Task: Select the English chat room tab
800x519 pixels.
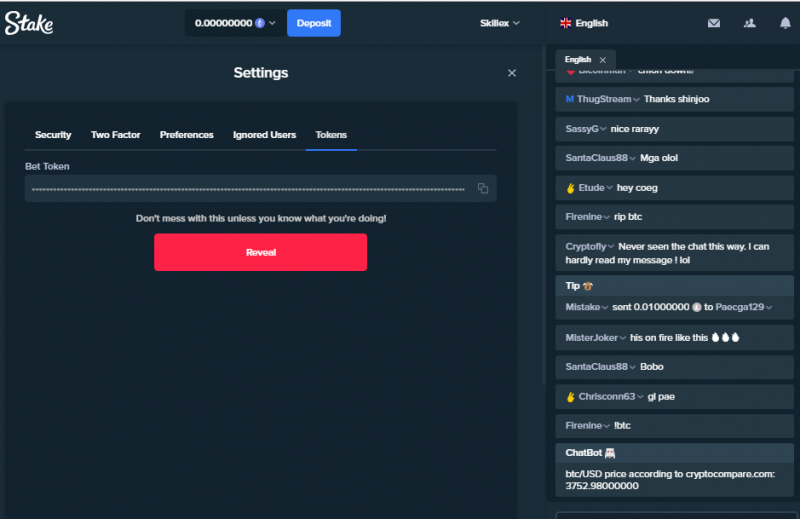Action: point(578,60)
